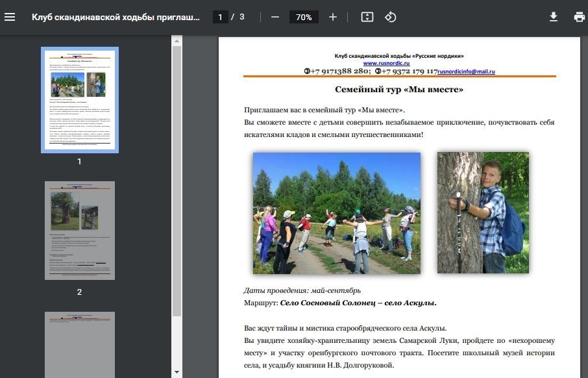Screen dimensions: 588x378
Task: Print the document
Action: pyautogui.click(x=579, y=17)
